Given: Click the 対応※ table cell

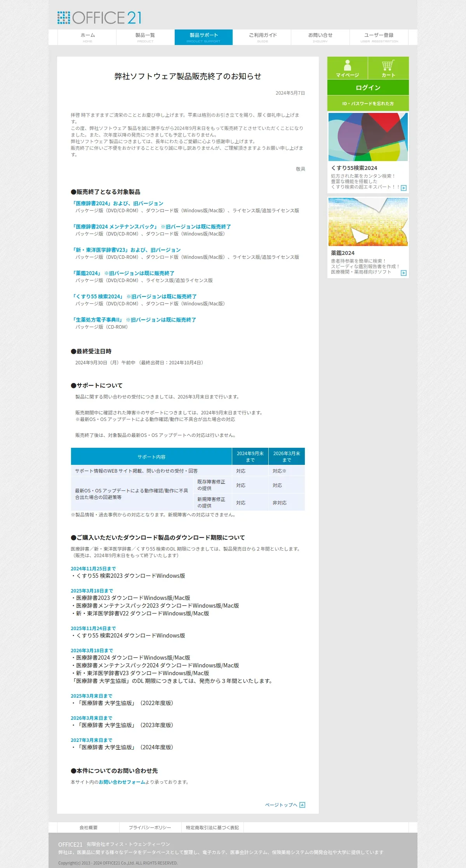Looking at the screenshot, I should 287,471.
